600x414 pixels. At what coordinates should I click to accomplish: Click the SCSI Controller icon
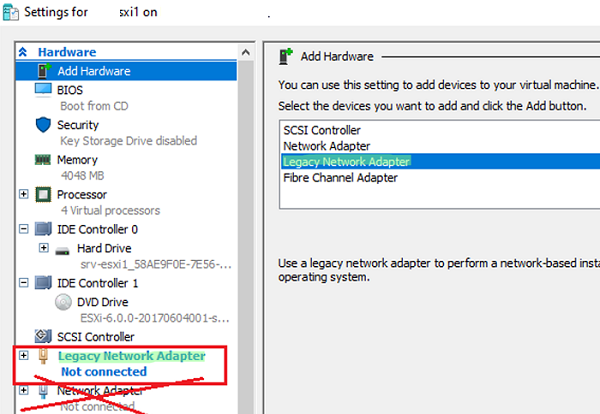click(43, 336)
